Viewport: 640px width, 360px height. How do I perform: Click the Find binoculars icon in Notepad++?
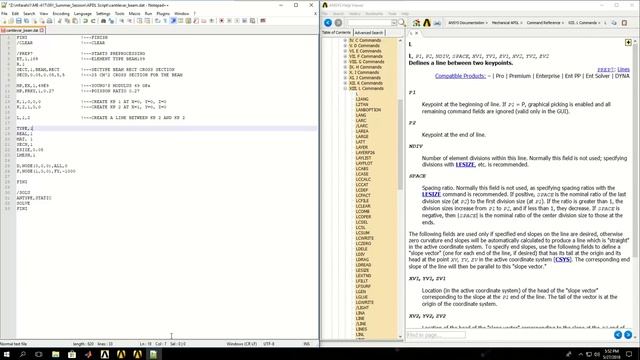[x=103, y=21]
